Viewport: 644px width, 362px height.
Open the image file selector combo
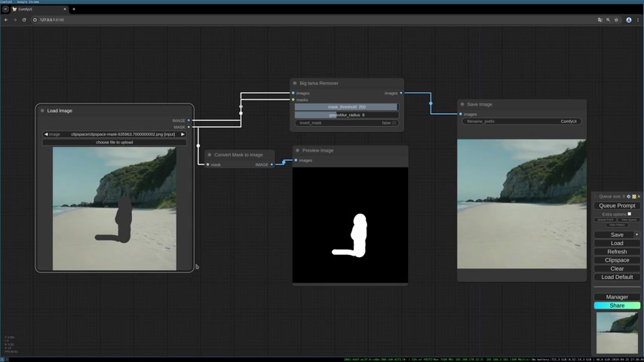(x=114, y=134)
